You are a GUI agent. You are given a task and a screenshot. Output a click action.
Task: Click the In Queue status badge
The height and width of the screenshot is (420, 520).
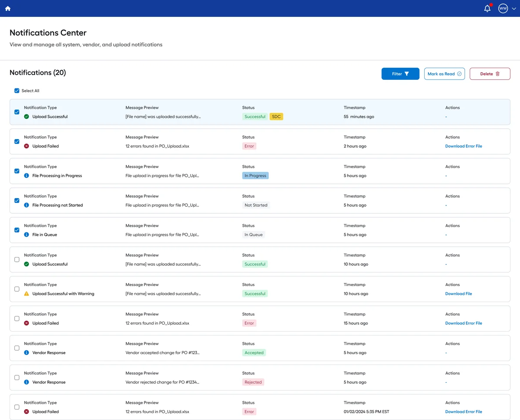[253, 234]
